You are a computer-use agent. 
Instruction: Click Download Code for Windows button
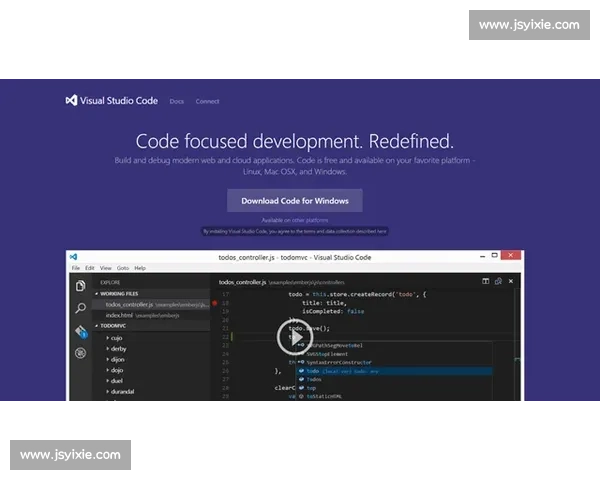click(x=295, y=201)
